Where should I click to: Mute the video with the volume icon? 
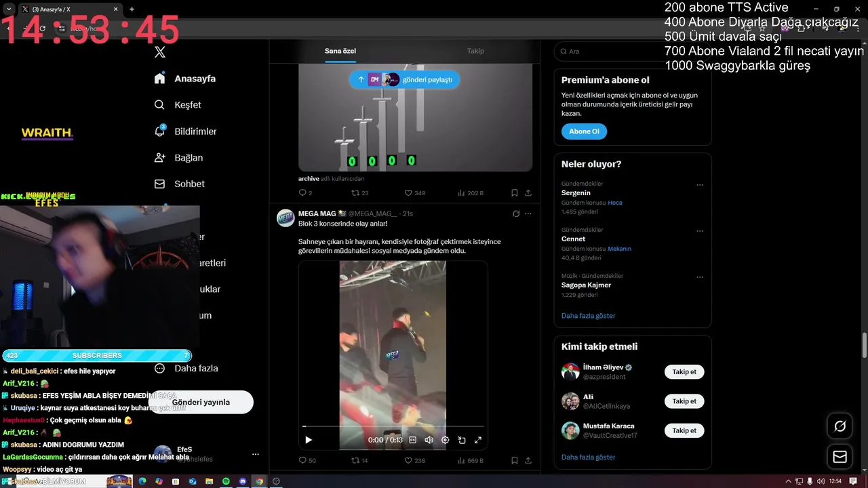(429, 440)
